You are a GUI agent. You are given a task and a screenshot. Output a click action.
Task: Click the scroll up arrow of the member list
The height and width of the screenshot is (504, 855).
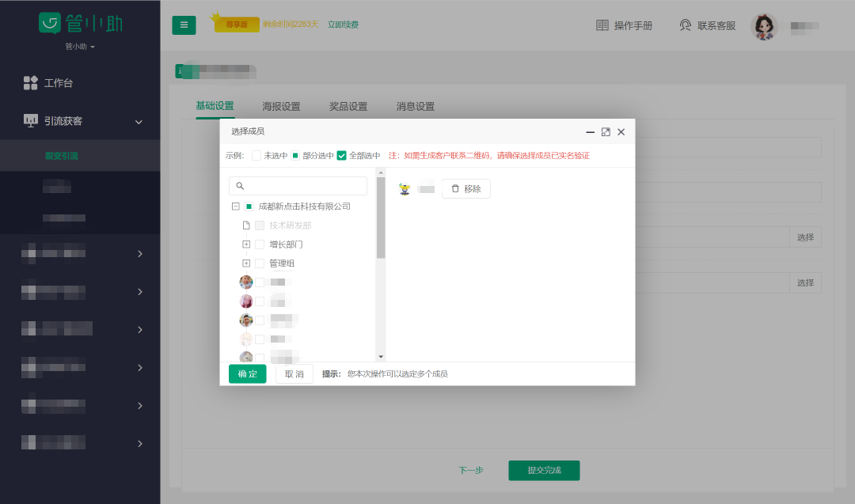[x=381, y=172]
